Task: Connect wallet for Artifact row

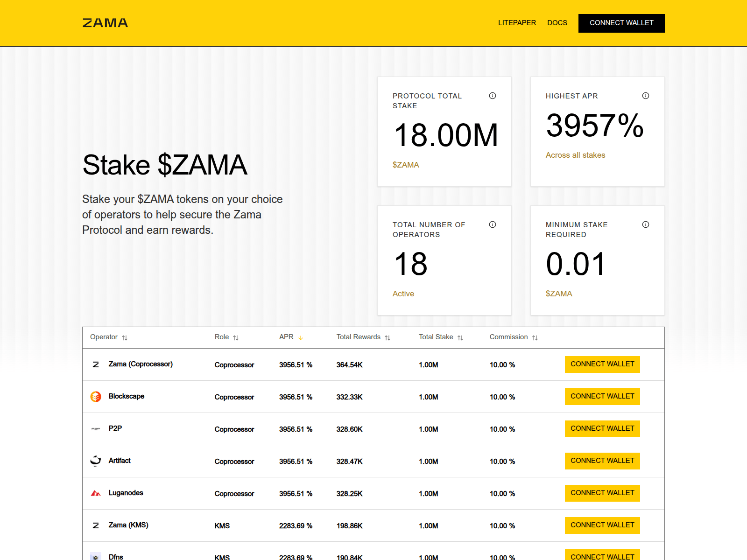Action: pos(602,461)
